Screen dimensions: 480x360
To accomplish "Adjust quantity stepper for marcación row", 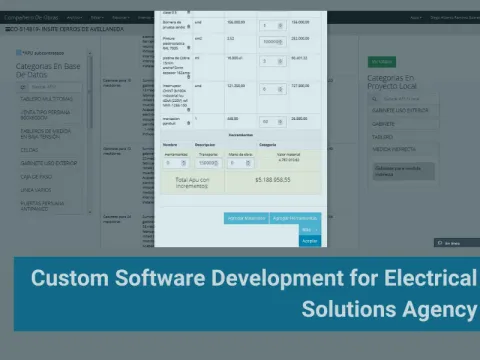I will (280, 122).
